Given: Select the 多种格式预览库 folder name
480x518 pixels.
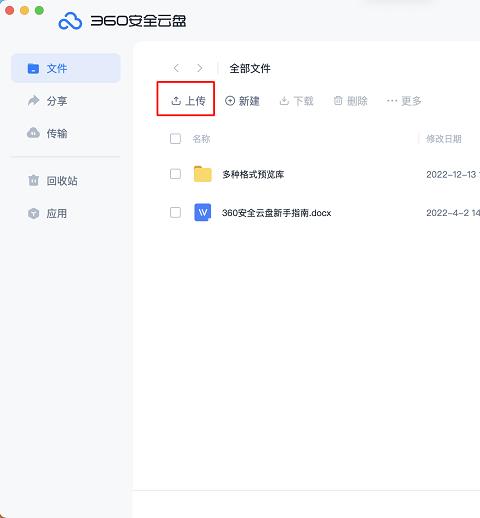Looking at the screenshot, I should tap(253, 174).
